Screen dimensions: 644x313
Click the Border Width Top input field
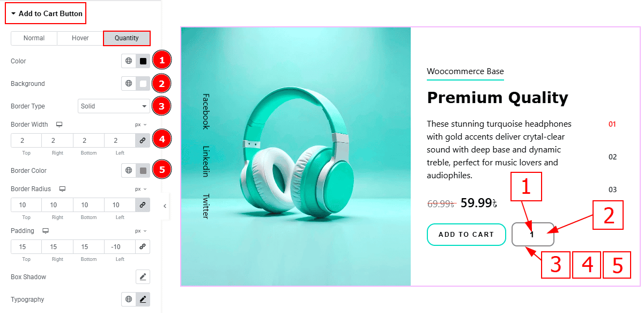[26, 141]
